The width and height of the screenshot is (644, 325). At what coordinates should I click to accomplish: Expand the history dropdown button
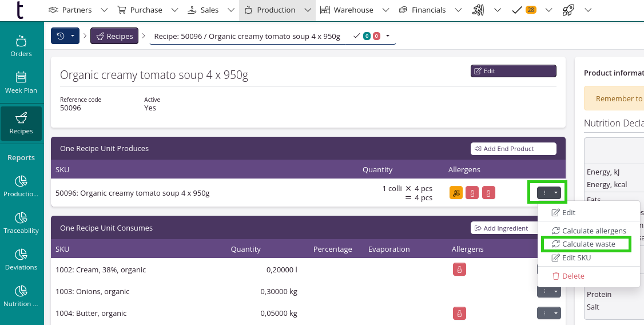[65, 36]
